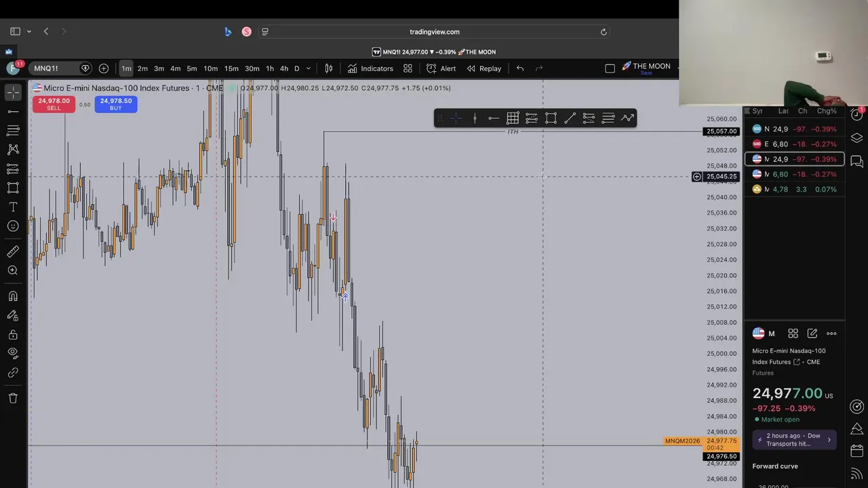Open the indicator templates grid icon
The image size is (868, 488).
[x=408, y=68]
